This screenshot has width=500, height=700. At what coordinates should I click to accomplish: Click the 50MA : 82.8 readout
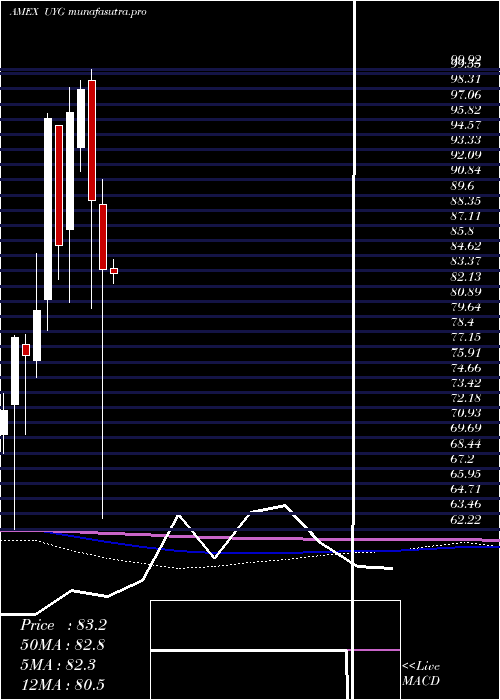tap(62, 645)
